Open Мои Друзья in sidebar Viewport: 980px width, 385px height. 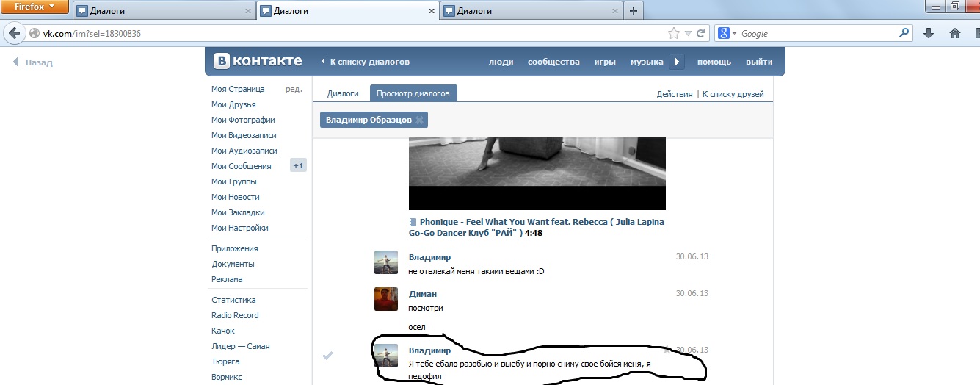(x=233, y=104)
